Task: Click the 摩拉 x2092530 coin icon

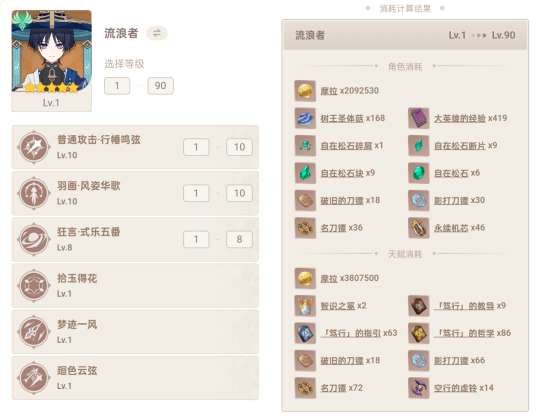Action: click(x=305, y=91)
